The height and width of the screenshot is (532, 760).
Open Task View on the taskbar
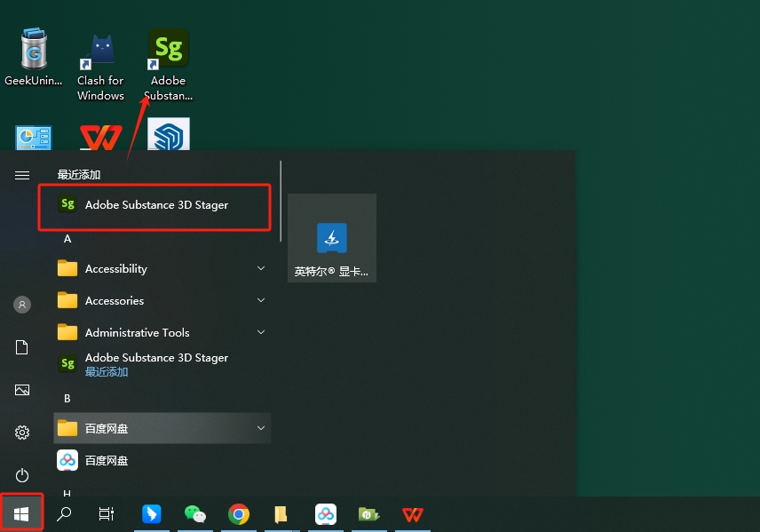pyautogui.click(x=107, y=514)
